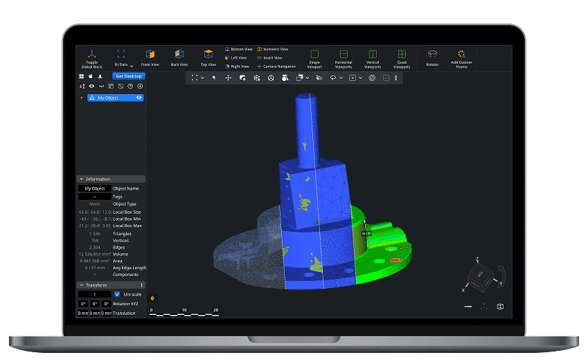Click the Get Desktop button
The width and height of the screenshot is (588, 364).
pos(129,76)
